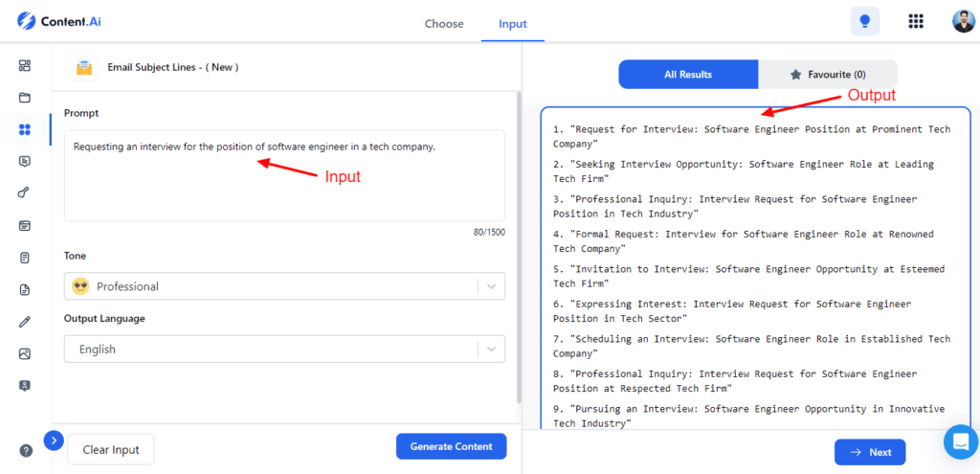This screenshot has width=980, height=474.
Task: Open the badge icon in sidebar
Action: tap(24, 385)
